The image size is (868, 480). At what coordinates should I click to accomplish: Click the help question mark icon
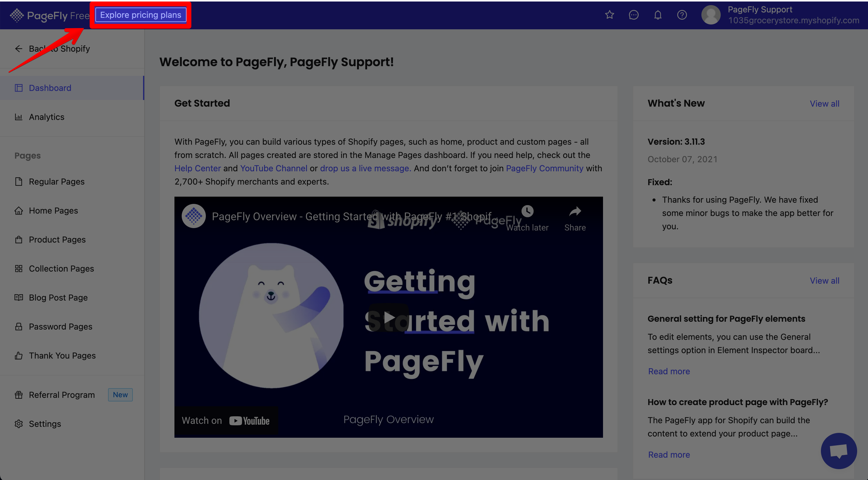tap(682, 15)
